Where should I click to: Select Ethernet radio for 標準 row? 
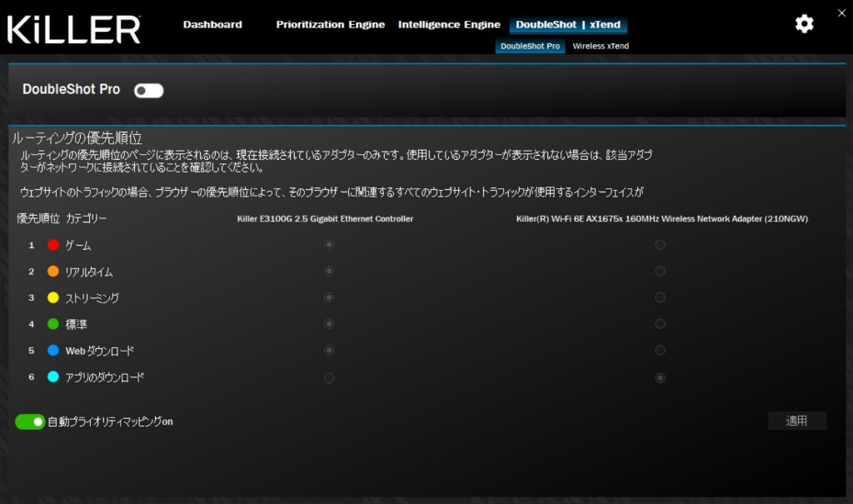pos(329,324)
